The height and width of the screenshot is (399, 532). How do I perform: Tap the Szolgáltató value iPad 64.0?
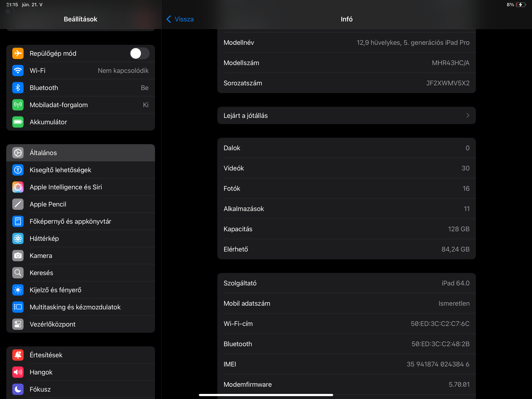coord(455,283)
